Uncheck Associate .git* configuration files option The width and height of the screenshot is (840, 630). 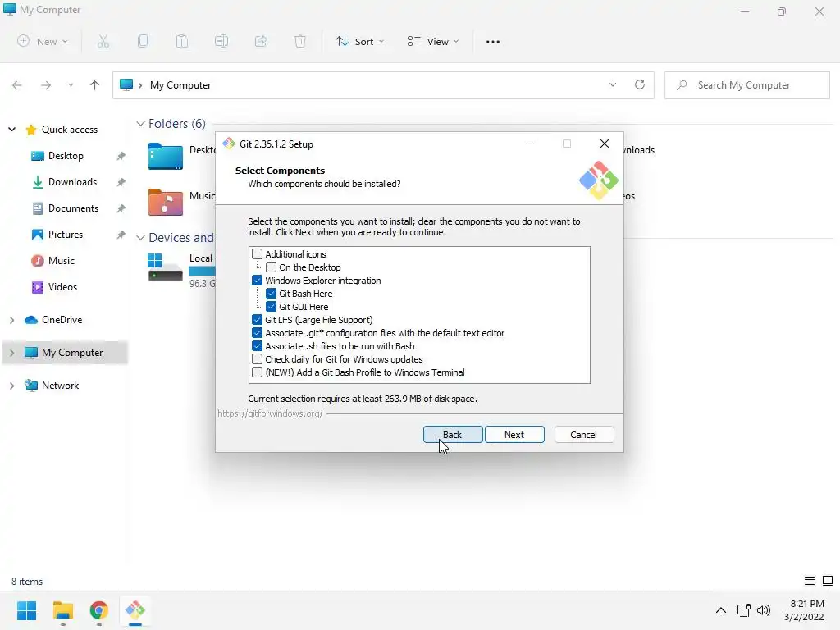coord(257,333)
